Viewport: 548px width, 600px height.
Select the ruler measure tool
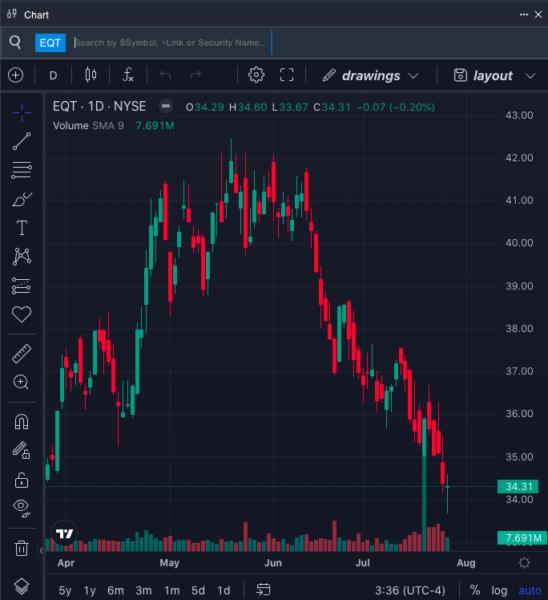22,353
